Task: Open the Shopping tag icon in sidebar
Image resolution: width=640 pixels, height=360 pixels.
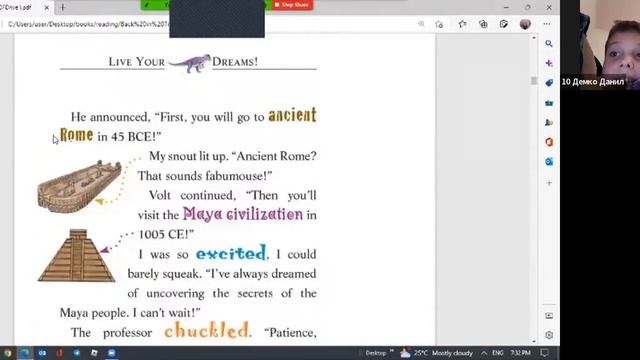Action: [549, 83]
